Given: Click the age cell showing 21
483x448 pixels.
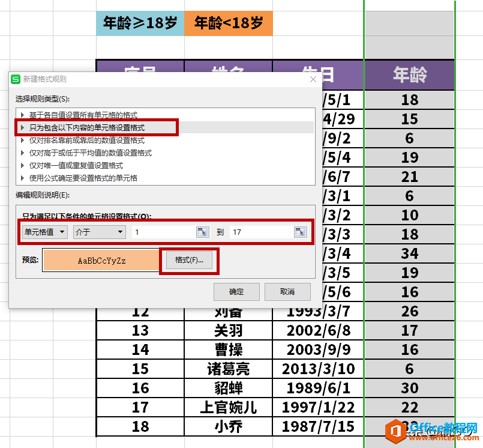Looking at the screenshot, I should [409, 177].
